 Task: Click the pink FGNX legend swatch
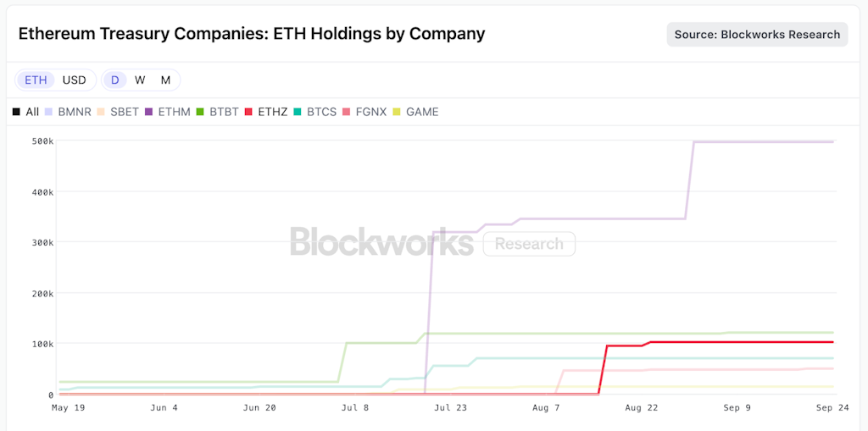coord(347,112)
